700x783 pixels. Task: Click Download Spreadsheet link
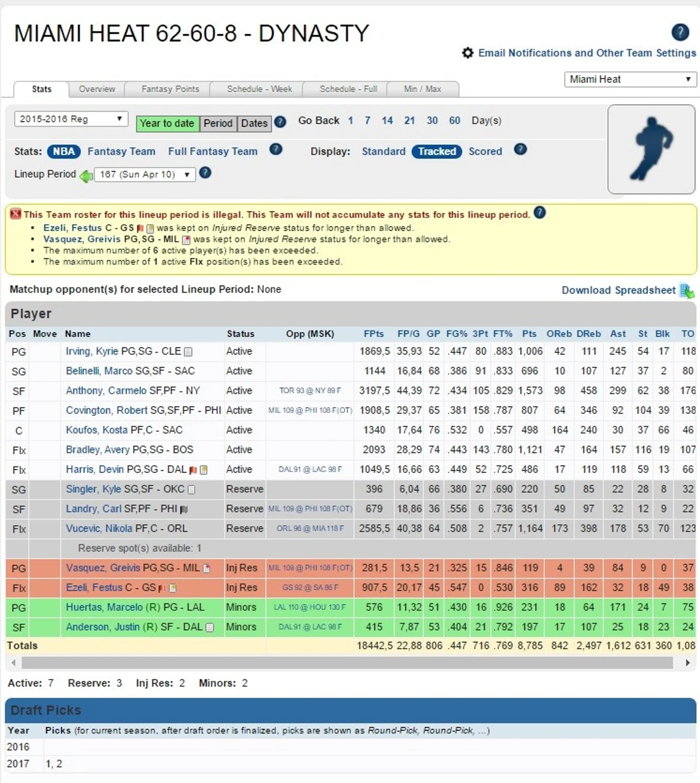click(x=618, y=290)
